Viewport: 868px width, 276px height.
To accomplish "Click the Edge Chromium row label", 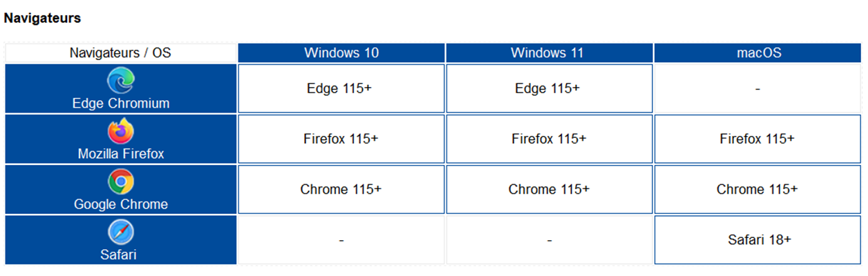I will click(121, 103).
